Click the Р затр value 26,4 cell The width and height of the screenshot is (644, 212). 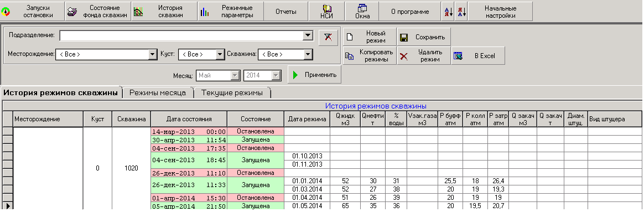click(x=498, y=181)
